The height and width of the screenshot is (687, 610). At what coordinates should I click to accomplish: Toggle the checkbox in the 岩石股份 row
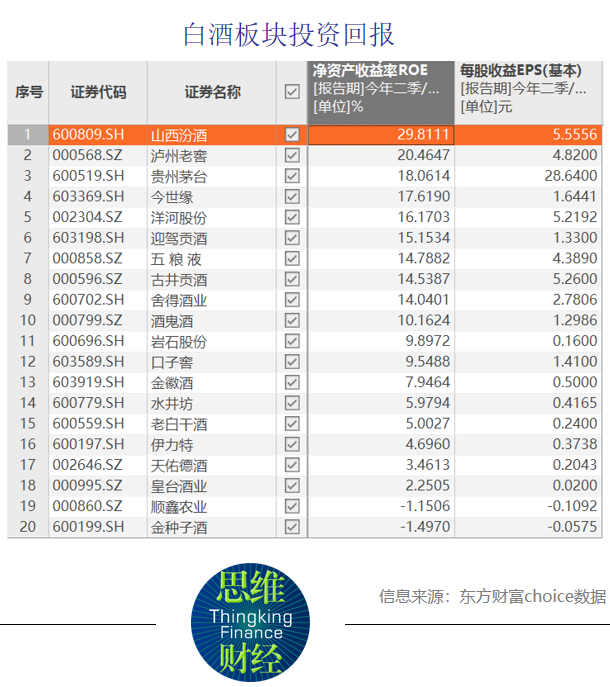point(292,341)
